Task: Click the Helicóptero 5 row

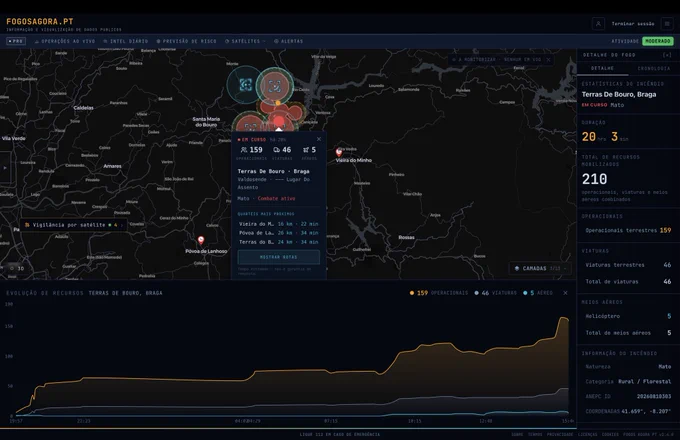Action: click(x=628, y=316)
